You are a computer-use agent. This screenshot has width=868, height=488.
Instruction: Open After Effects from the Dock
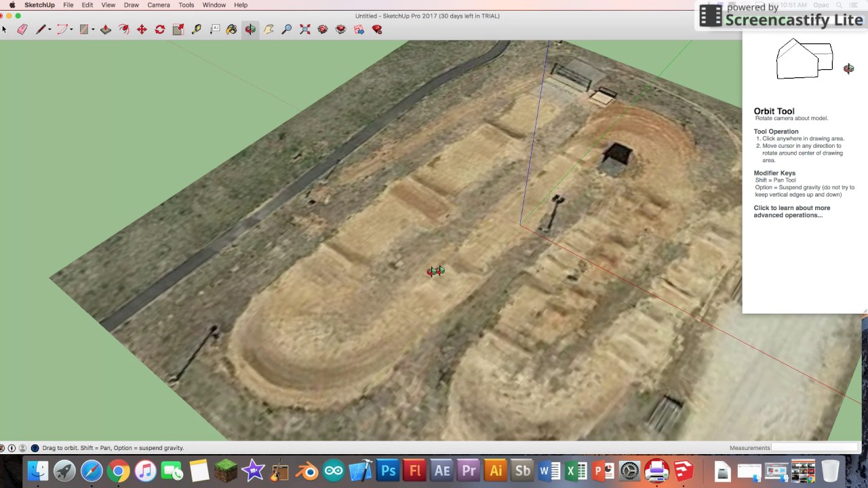point(441,470)
